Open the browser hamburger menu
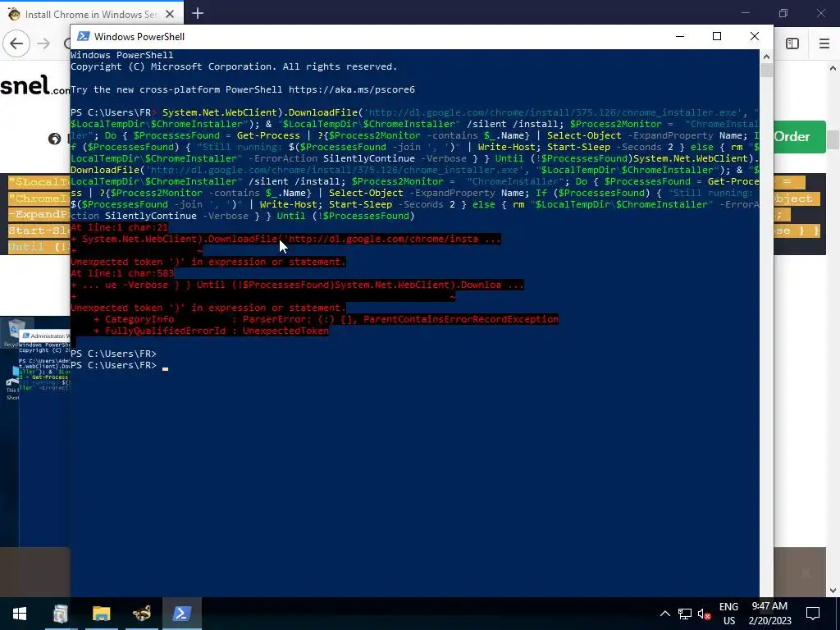840x630 pixels. tap(824, 43)
